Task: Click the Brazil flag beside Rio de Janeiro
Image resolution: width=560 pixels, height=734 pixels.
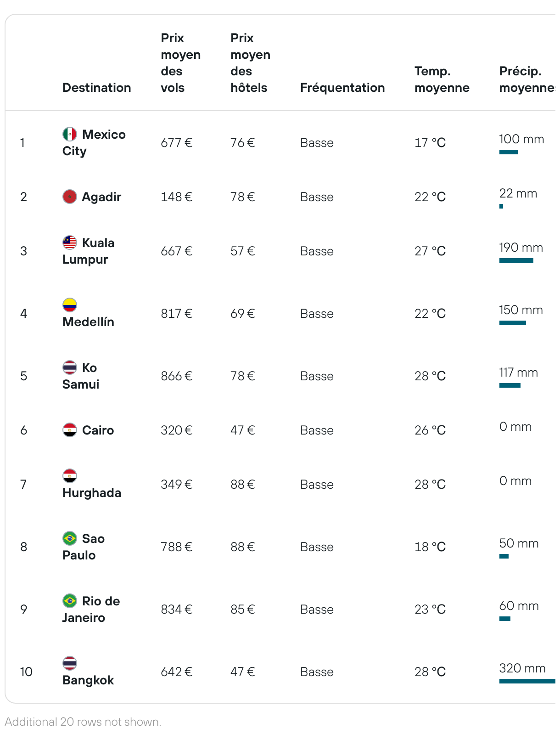Action: tap(70, 601)
